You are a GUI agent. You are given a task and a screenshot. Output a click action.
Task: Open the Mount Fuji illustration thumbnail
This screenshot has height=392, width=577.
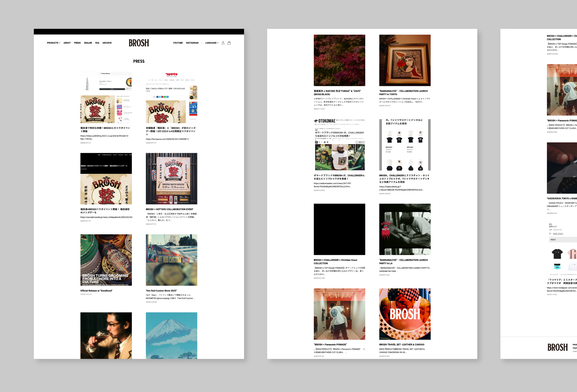[171, 335]
